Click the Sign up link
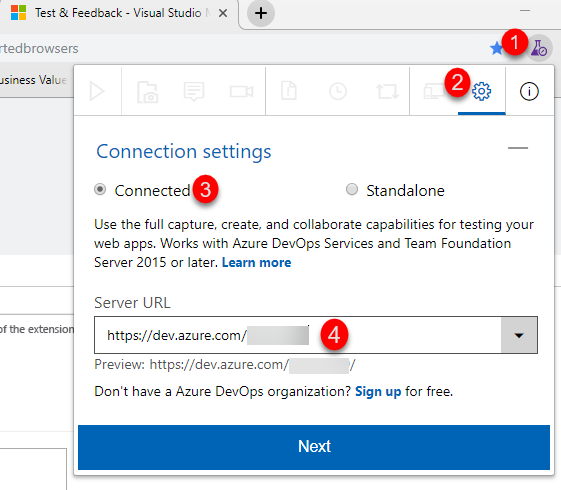 378,392
